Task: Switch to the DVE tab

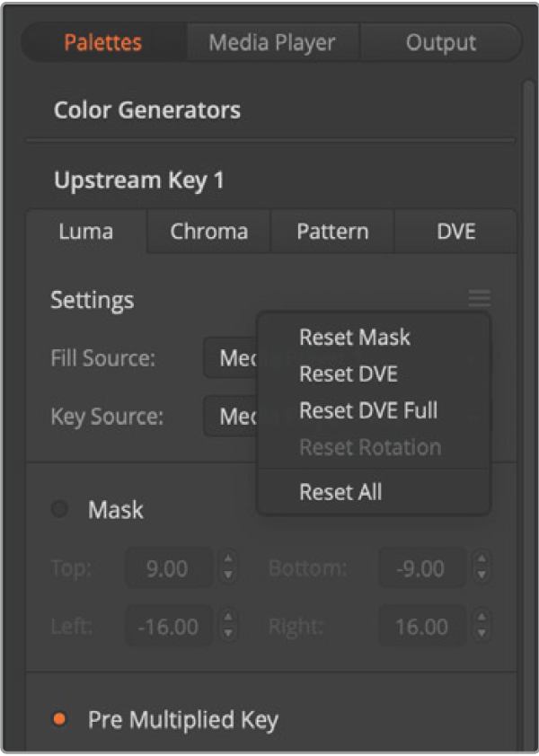Action: 455,232
